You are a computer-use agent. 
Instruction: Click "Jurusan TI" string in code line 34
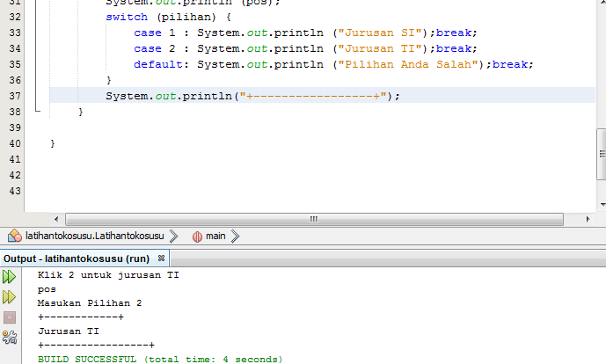point(380,48)
